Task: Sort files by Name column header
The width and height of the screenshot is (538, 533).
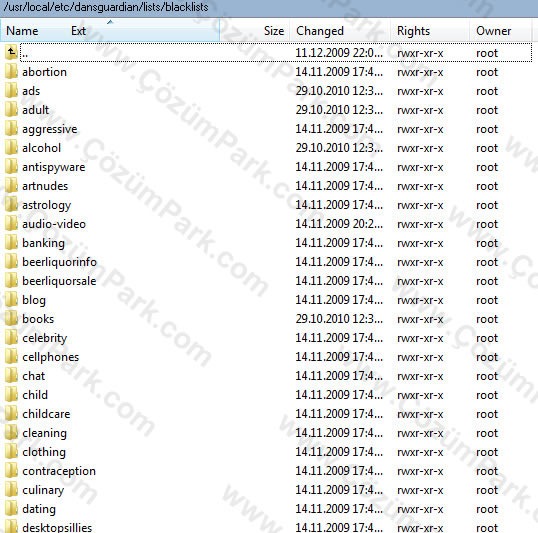Action: tap(22, 31)
